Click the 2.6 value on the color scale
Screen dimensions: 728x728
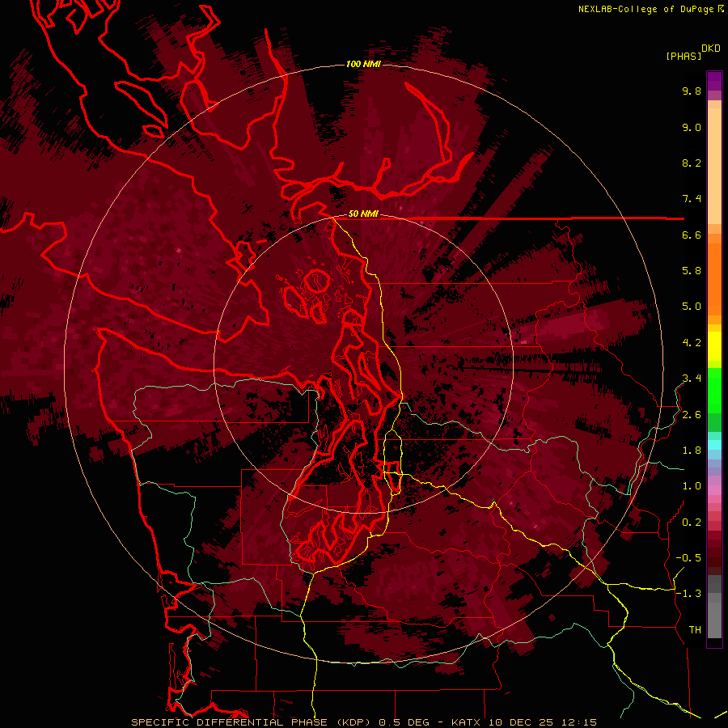coord(692,415)
